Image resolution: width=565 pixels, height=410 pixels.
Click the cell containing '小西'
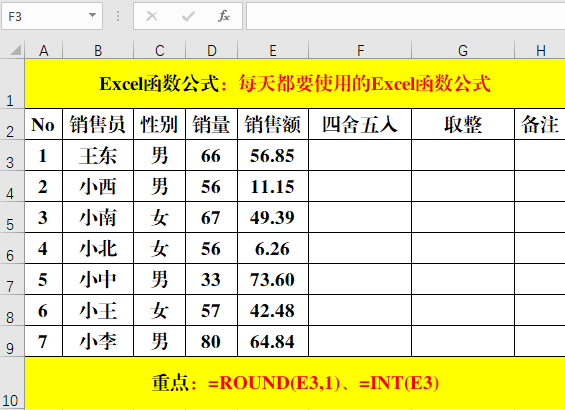(98, 186)
